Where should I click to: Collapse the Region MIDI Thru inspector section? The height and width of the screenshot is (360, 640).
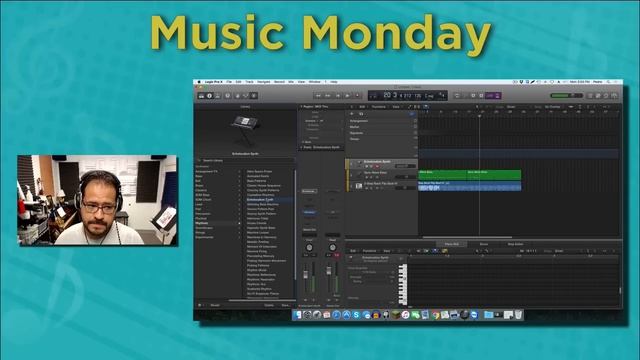point(302,107)
